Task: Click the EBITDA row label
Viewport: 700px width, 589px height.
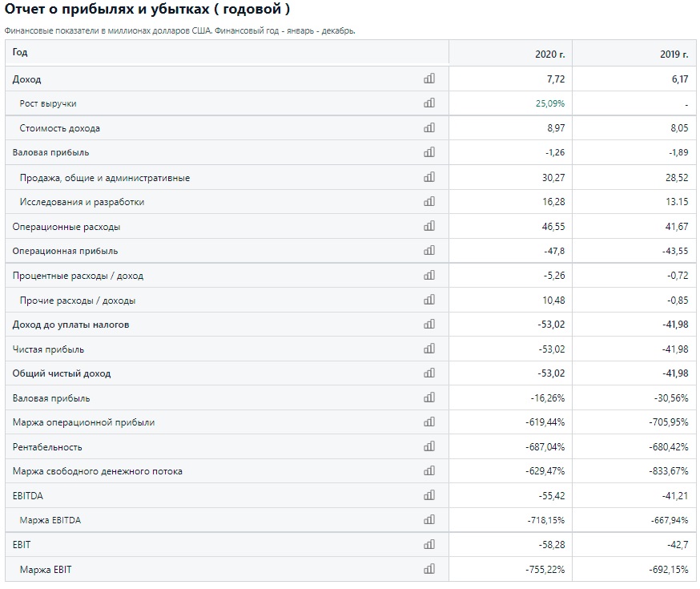Action: [x=28, y=496]
